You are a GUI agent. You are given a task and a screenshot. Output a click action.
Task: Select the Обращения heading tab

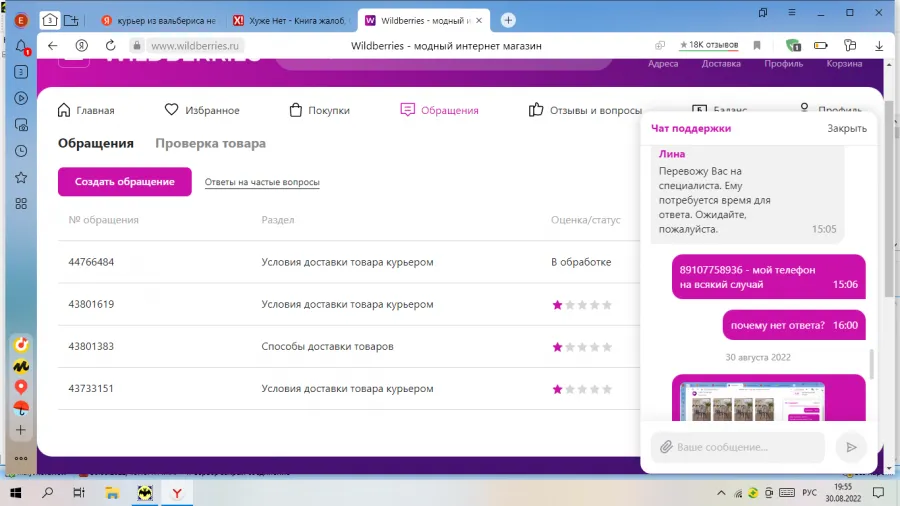tap(96, 143)
